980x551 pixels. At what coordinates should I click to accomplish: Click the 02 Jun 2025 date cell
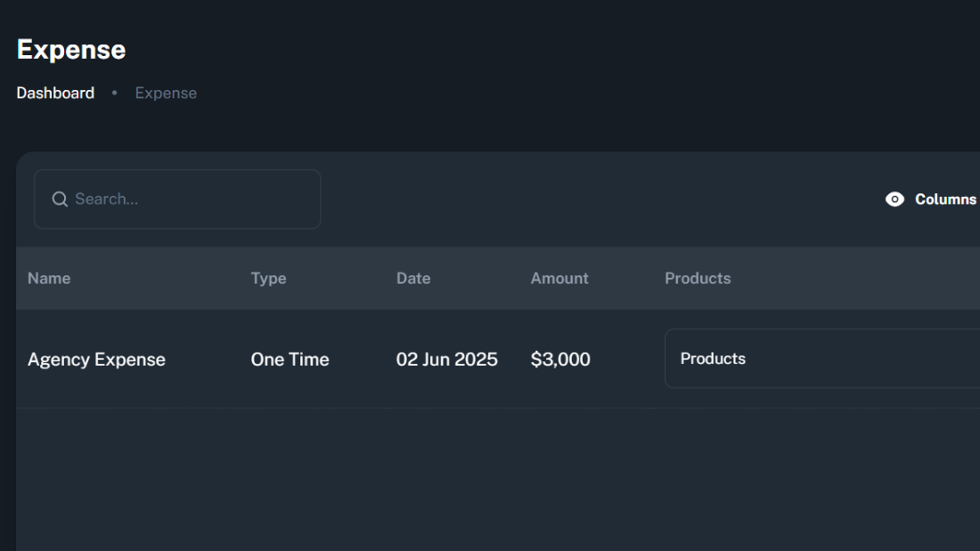point(447,360)
